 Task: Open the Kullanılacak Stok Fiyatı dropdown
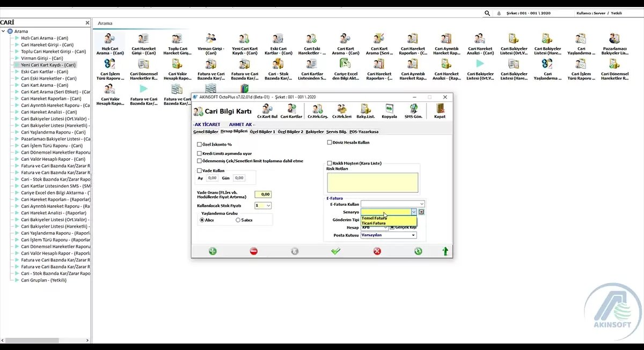268,205
